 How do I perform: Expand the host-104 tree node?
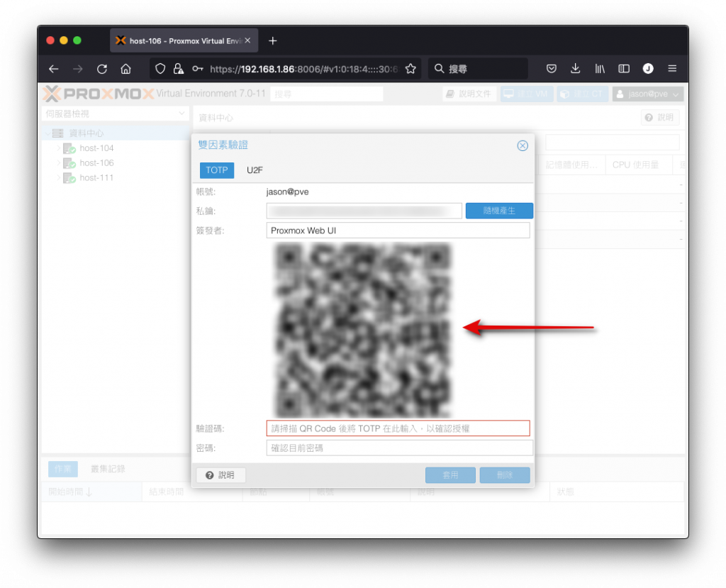click(59, 148)
